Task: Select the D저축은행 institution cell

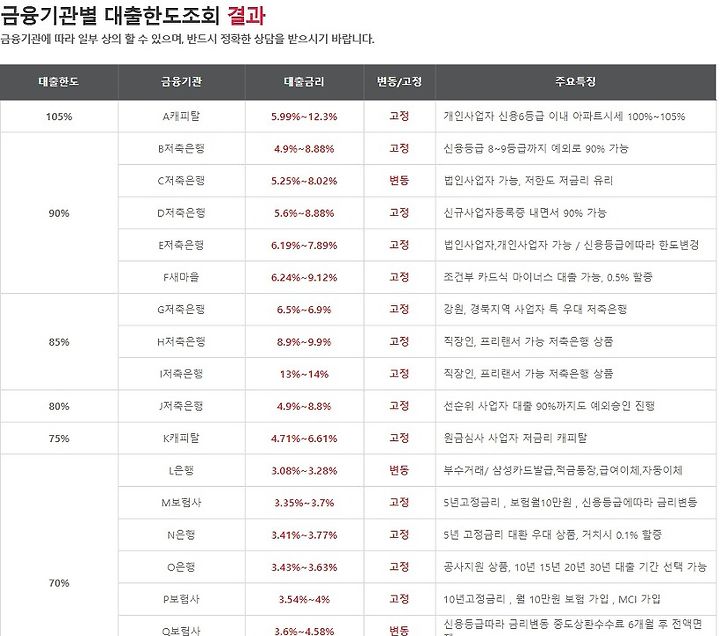Action: (181, 213)
